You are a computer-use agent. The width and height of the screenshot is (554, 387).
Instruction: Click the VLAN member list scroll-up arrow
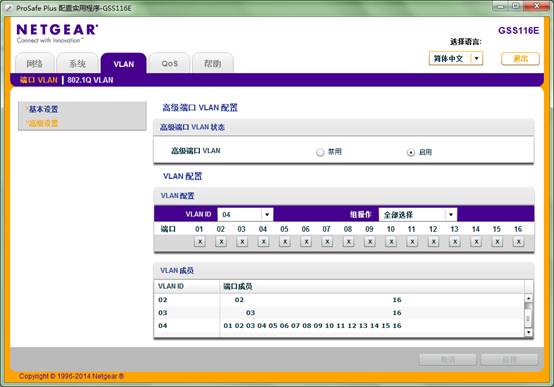[529, 298]
